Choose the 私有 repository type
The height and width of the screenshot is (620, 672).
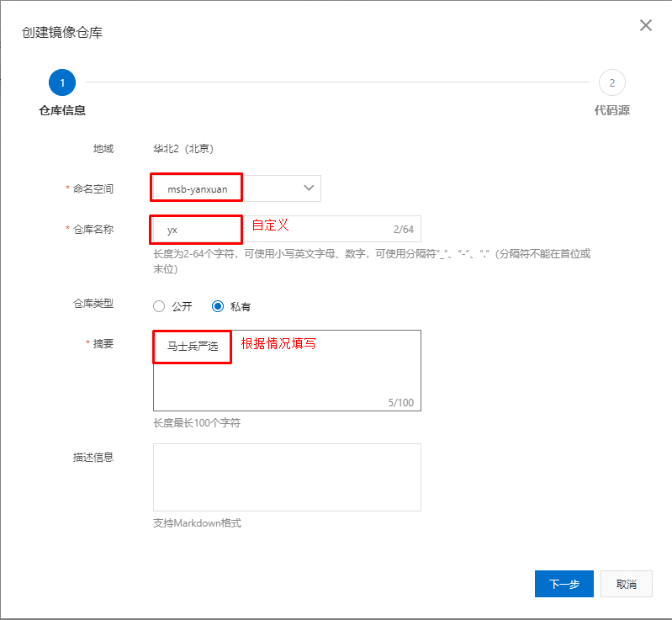(x=218, y=306)
